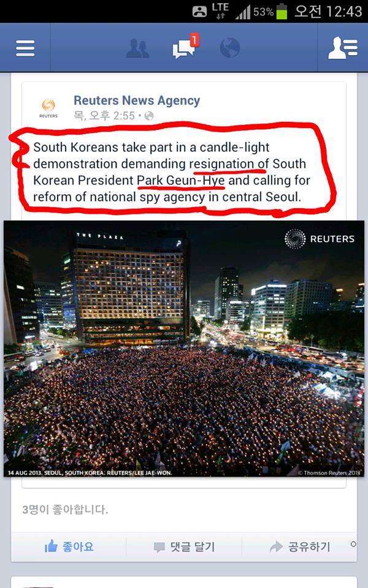Toggle like with 좋아요 button
The width and height of the screenshot is (368, 588).
[x=69, y=547]
